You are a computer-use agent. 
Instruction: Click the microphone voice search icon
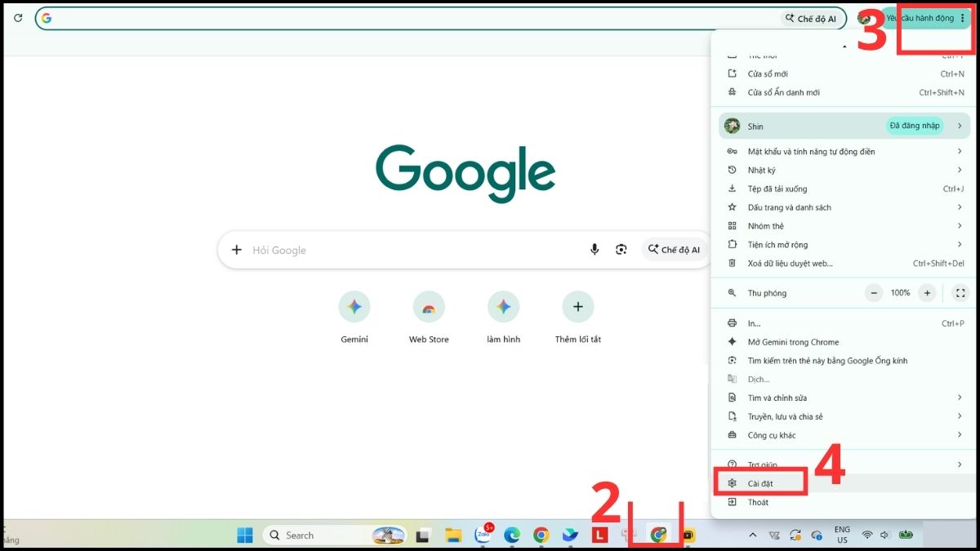click(x=595, y=250)
